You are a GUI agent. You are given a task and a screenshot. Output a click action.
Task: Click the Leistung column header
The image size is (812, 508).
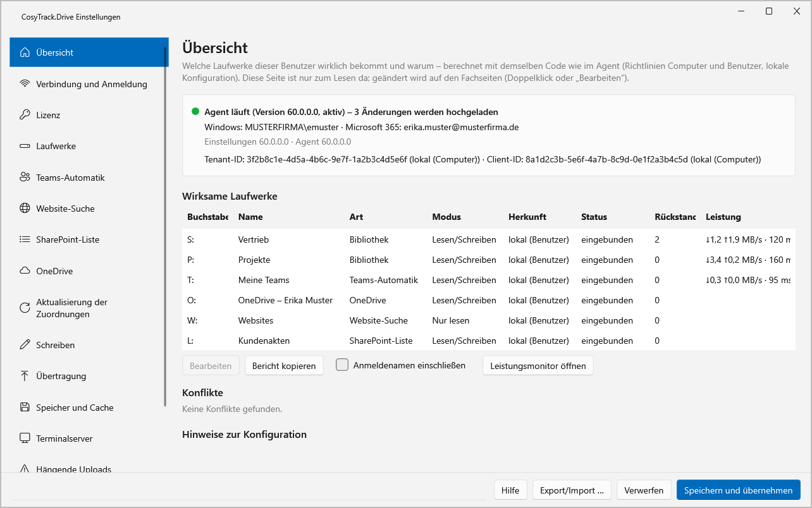pyautogui.click(x=723, y=217)
